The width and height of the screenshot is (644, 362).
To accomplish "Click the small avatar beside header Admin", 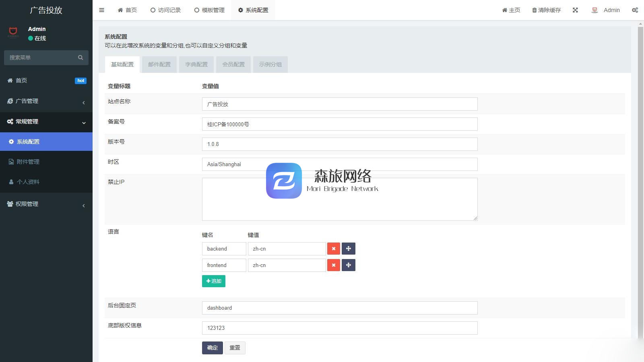I will click(595, 10).
